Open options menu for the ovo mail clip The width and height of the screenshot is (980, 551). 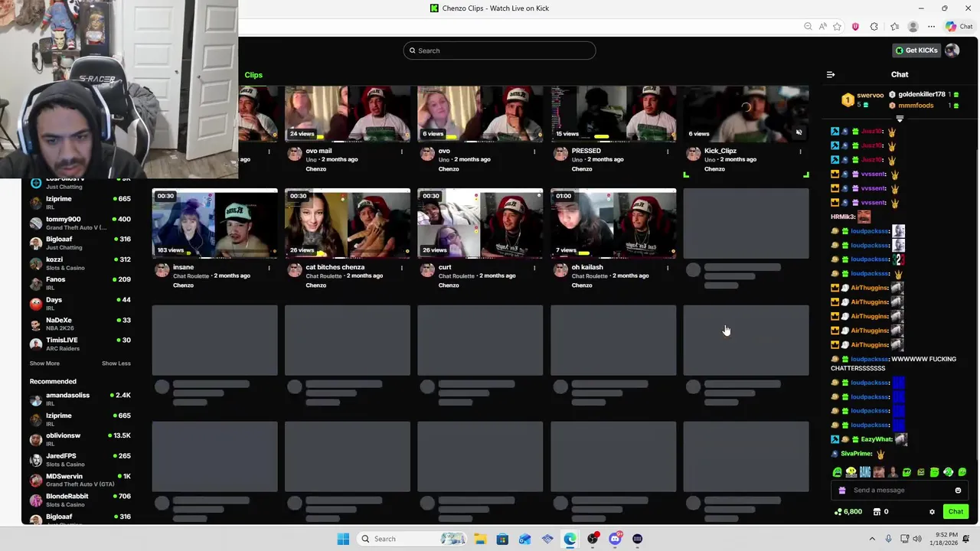401,152
